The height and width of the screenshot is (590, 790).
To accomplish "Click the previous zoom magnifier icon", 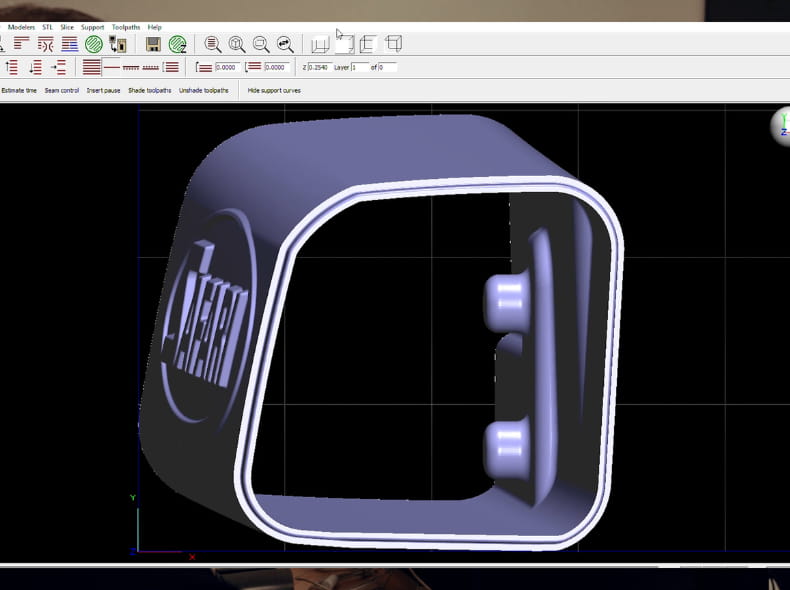I will click(285, 44).
